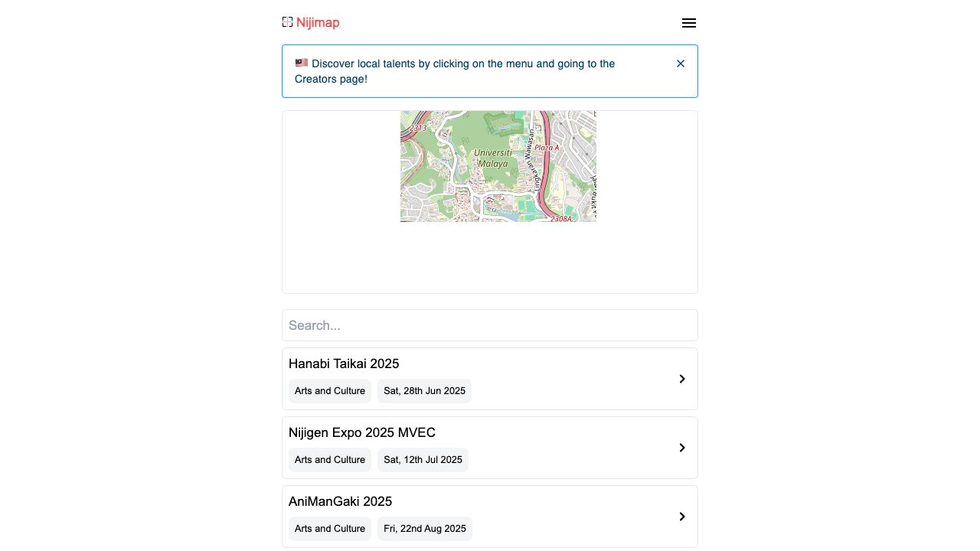Click the Universiti Malaya map tile
Viewport: 980px width, 551px height.
click(498, 166)
